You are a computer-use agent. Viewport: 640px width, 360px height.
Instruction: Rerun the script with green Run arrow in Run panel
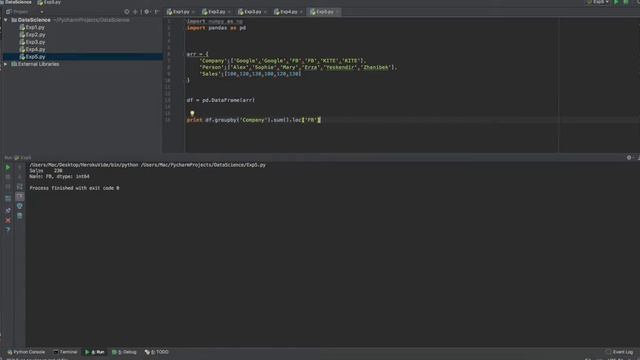point(8,168)
